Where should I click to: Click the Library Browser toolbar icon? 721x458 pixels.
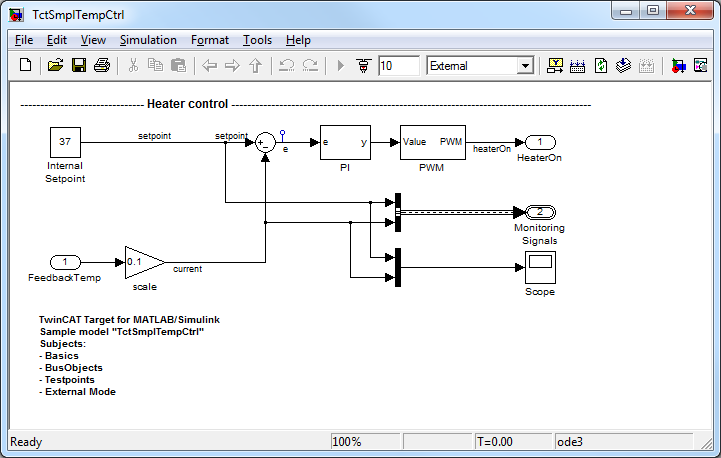[555, 65]
